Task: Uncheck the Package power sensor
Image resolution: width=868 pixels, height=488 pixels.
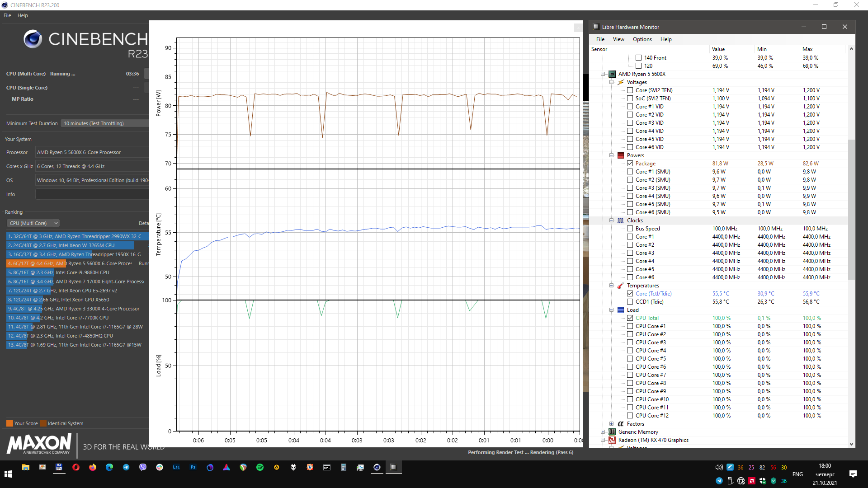Action: [x=630, y=164]
